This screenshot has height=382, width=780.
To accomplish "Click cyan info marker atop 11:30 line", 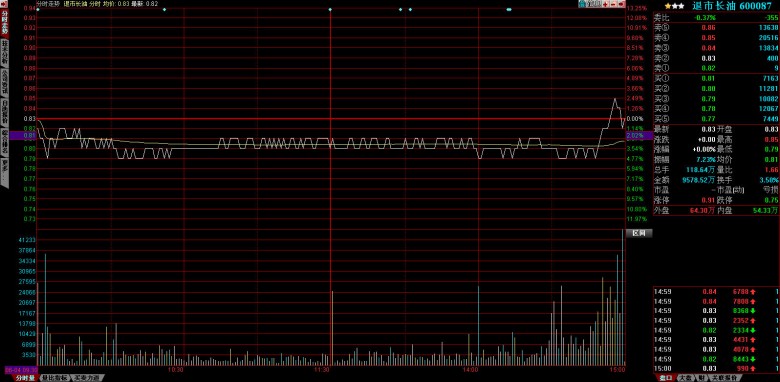I will point(330,9).
